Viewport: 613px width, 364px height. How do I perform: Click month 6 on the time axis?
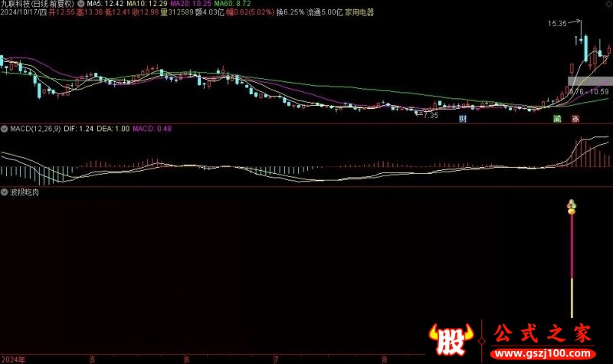187,359
